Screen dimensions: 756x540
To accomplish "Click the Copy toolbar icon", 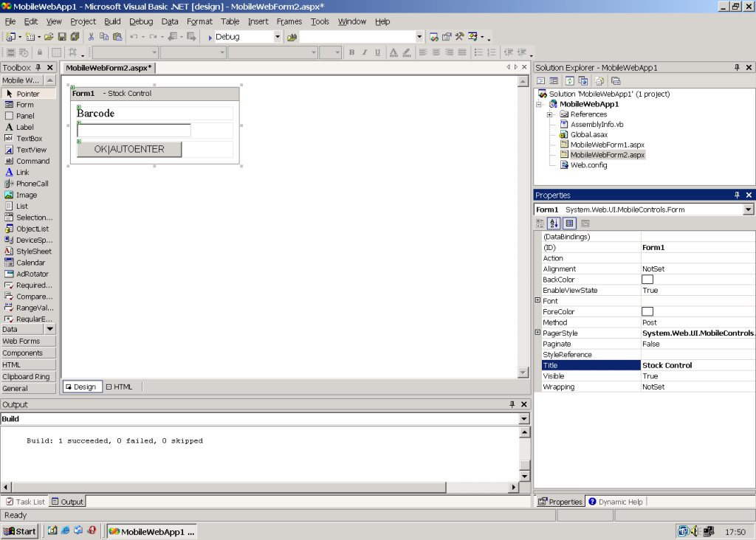I will [103, 37].
